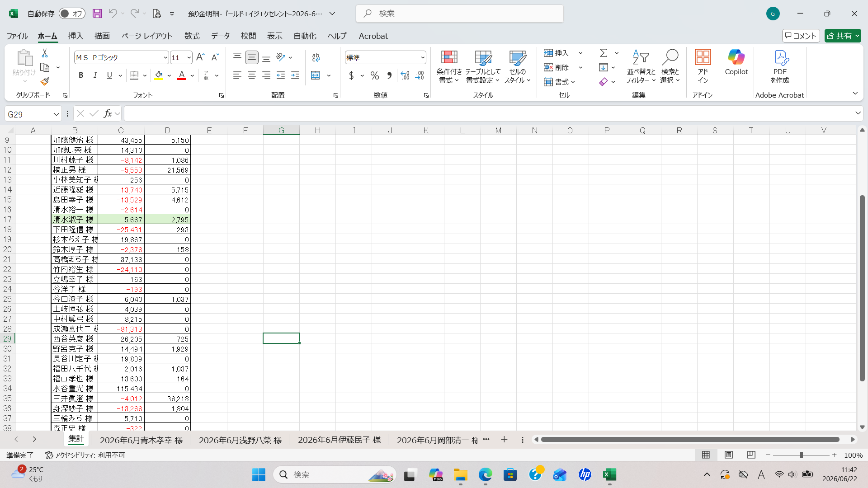Open the ファイル menu
Image resolution: width=868 pixels, height=488 pixels.
pos(17,36)
